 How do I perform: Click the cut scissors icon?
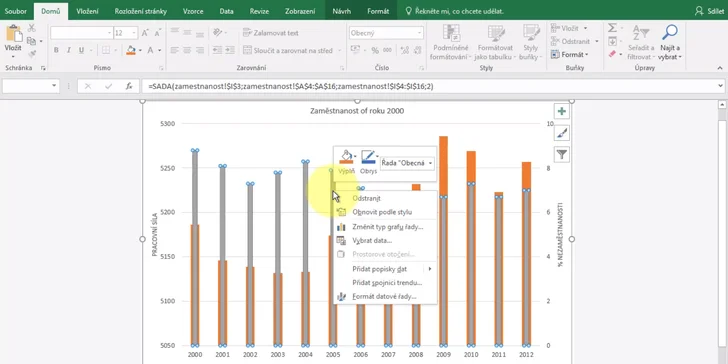[x=32, y=28]
